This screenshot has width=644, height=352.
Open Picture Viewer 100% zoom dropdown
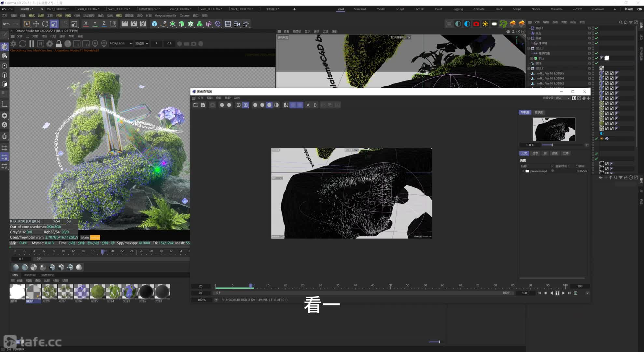tap(216, 300)
